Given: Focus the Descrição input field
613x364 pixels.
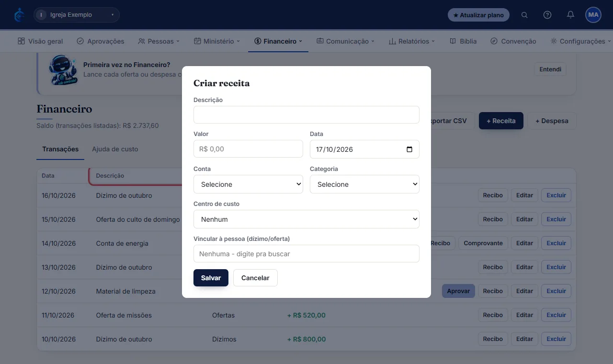Looking at the screenshot, I should pyautogui.click(x=306, y=115).
